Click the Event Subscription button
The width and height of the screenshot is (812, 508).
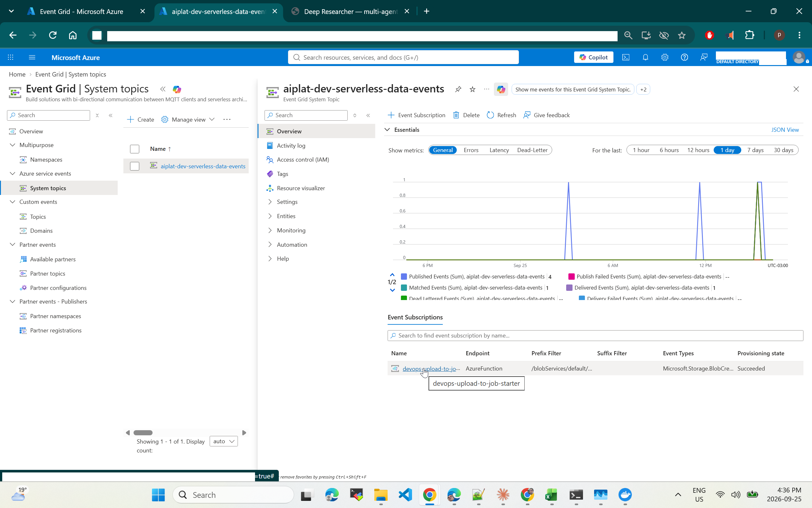416,115
